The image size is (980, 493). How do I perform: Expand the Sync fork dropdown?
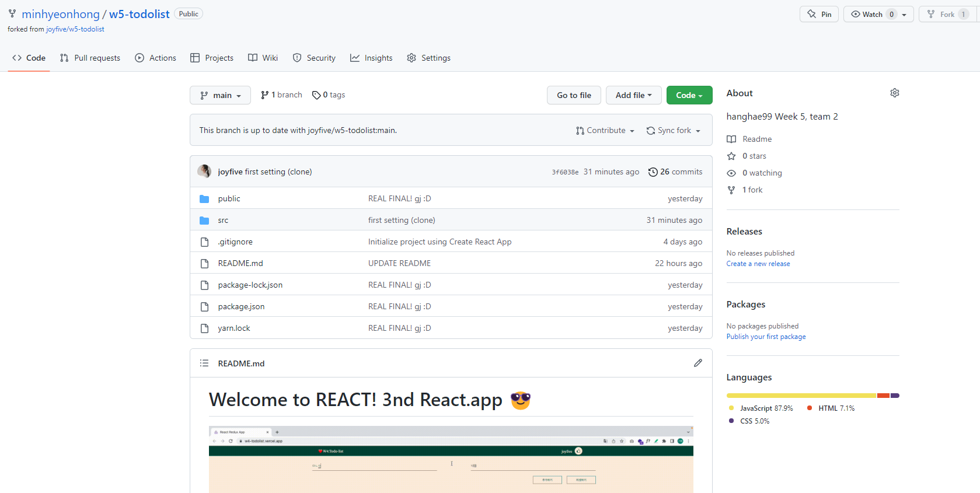click(674, 131)
